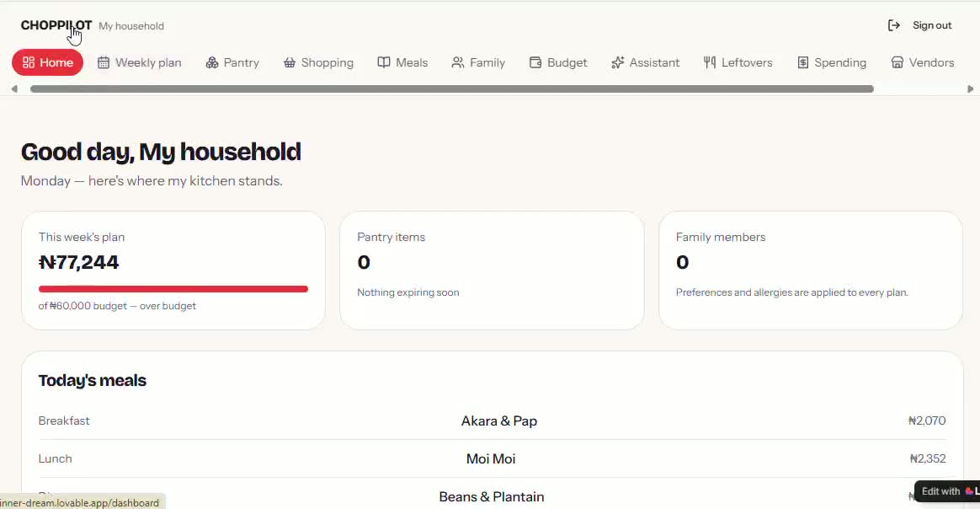Click the Spending receipt icon
Image resolution: width=980 pixels, height=509 pixels.
(803, 62)
